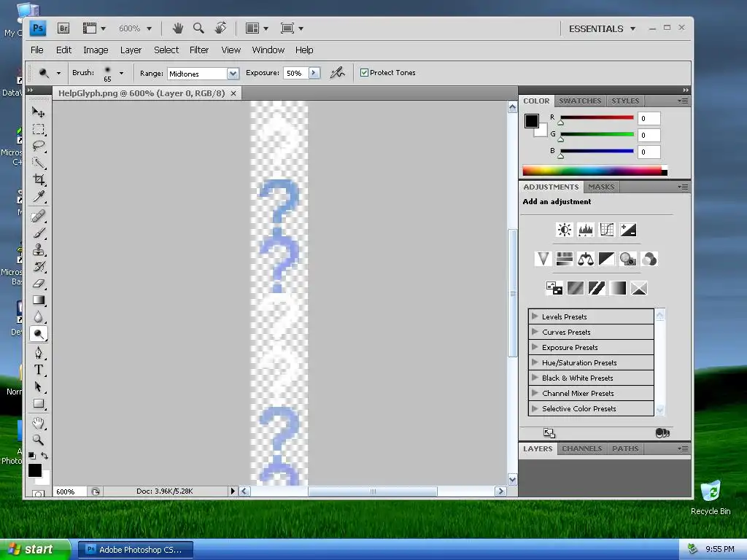This screenshot has height=560, width=747.
Task: Add a Levels adjustment
Action: (x=586, y=230)
